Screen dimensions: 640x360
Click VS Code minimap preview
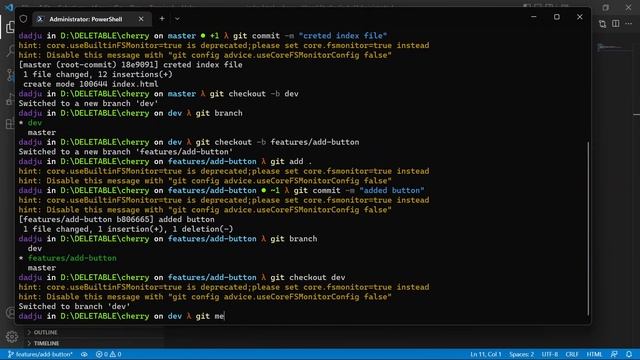coord(614,47)
